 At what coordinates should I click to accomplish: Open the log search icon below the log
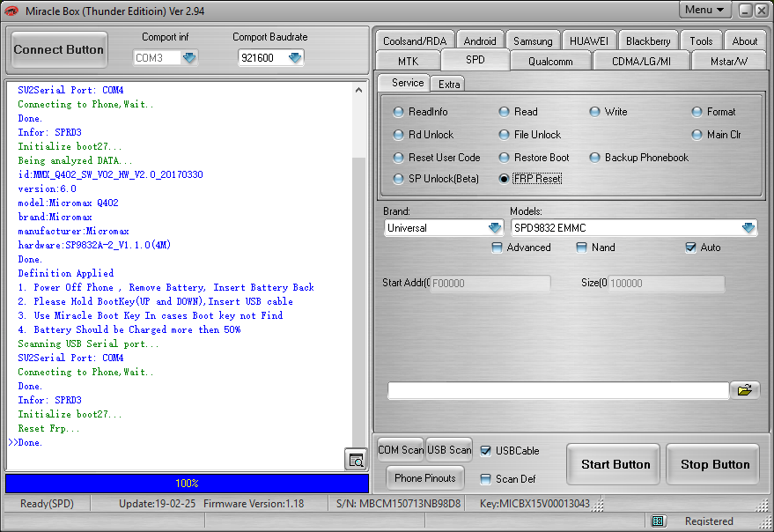pos(356,461)
